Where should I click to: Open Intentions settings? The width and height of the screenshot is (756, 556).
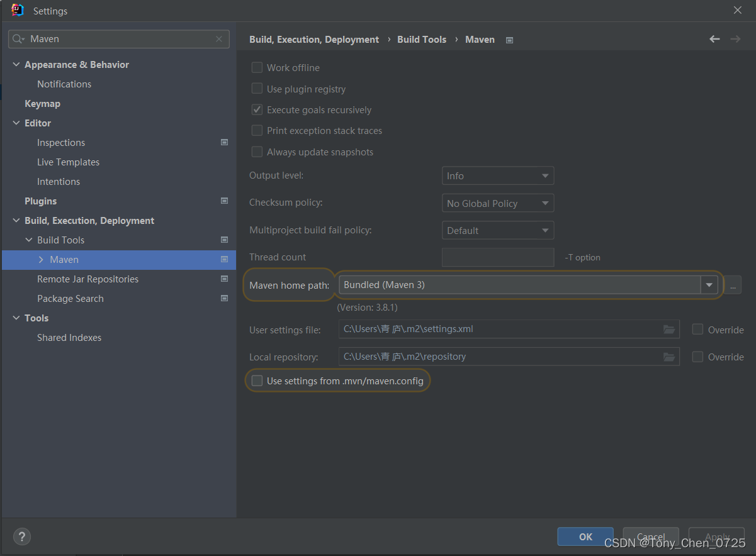pos(59,181)
